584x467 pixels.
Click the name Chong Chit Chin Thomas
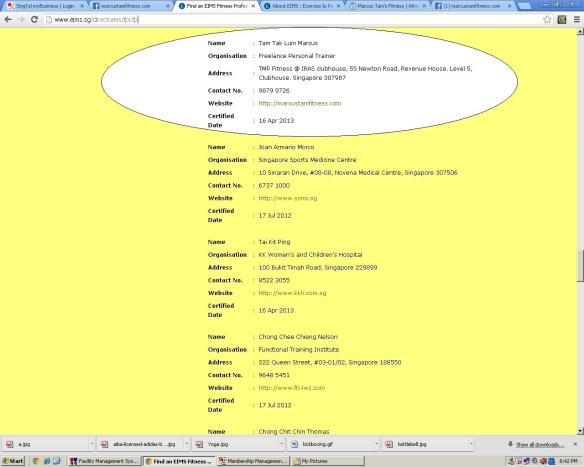294,432
